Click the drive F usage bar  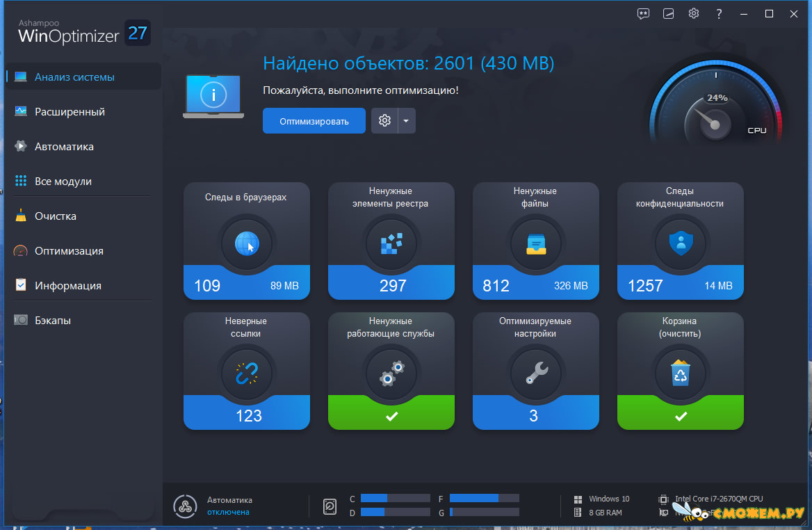coord(484,499)
